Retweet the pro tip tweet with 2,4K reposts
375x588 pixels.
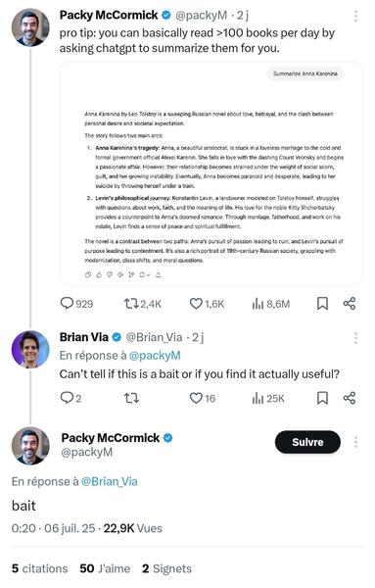click(x=142, y=304)
